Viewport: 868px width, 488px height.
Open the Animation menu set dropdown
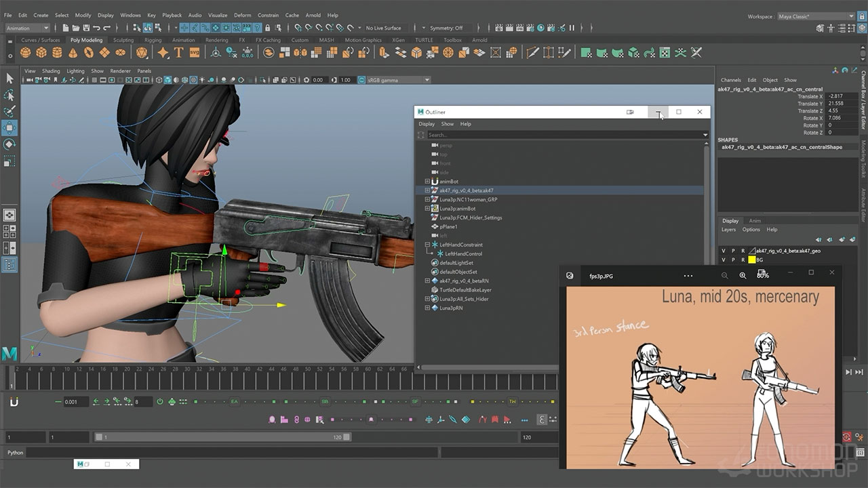tap(27, 28)
